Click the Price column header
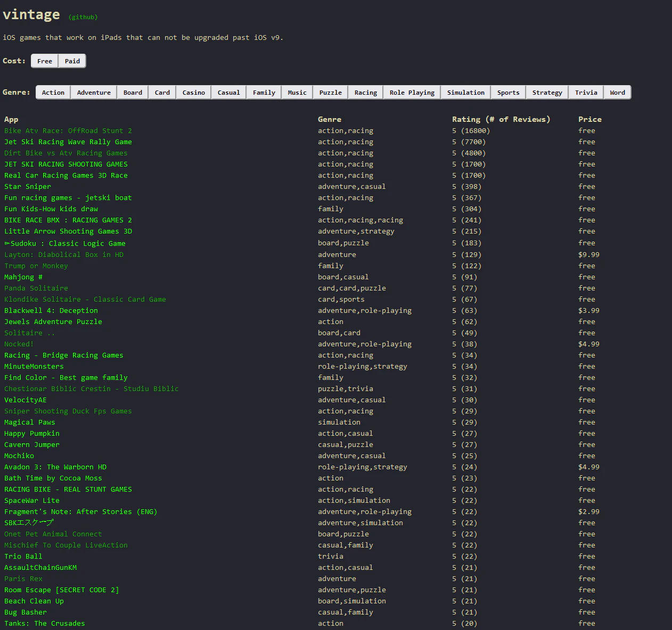The width and height of the screenshot is (672, 630). pyautogui.click(x=590, y=120)
